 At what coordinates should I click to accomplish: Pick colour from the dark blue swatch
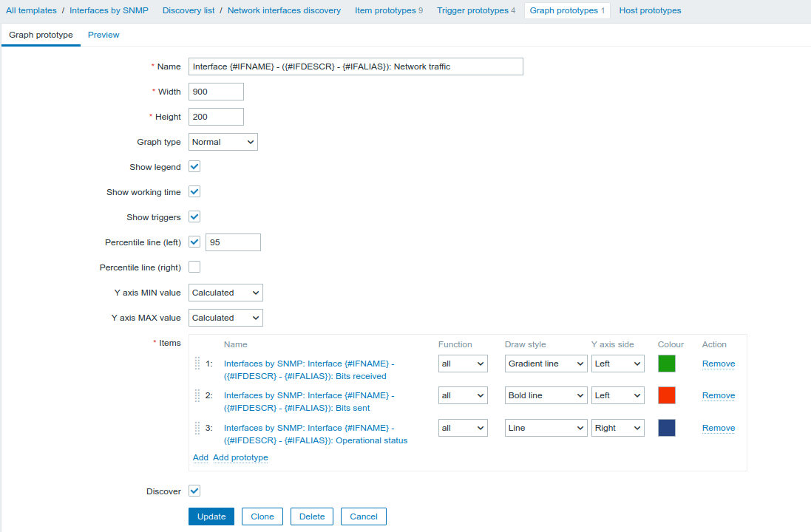667,428
